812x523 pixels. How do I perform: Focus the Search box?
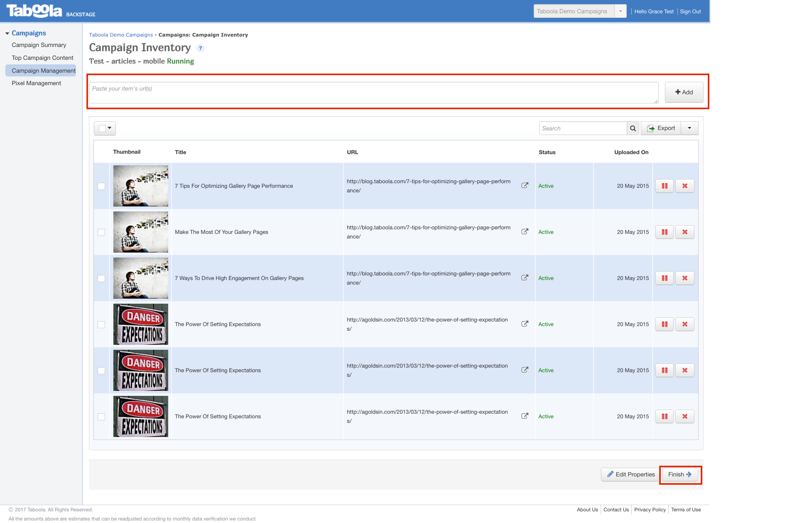(x=583, y=128)
